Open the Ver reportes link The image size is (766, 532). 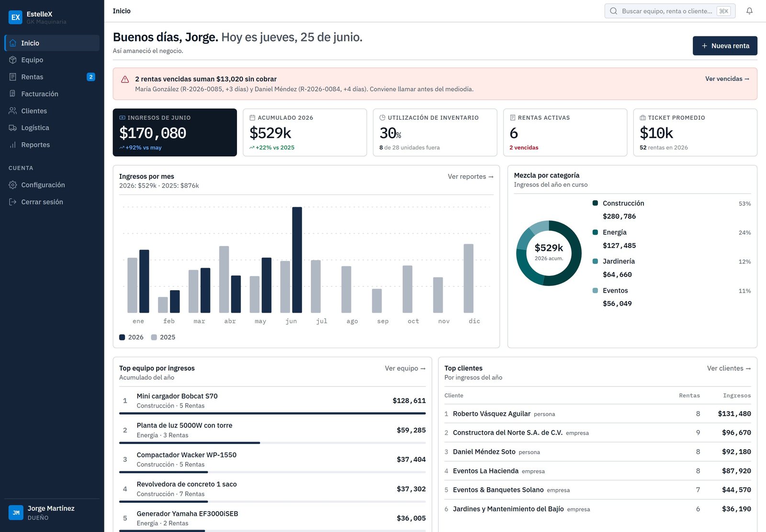coord(471,177)
